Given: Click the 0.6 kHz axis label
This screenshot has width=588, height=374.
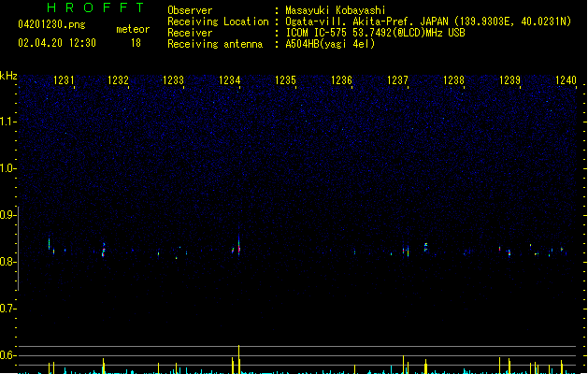Looking at the screenshot, I should (x=7, y=355).
